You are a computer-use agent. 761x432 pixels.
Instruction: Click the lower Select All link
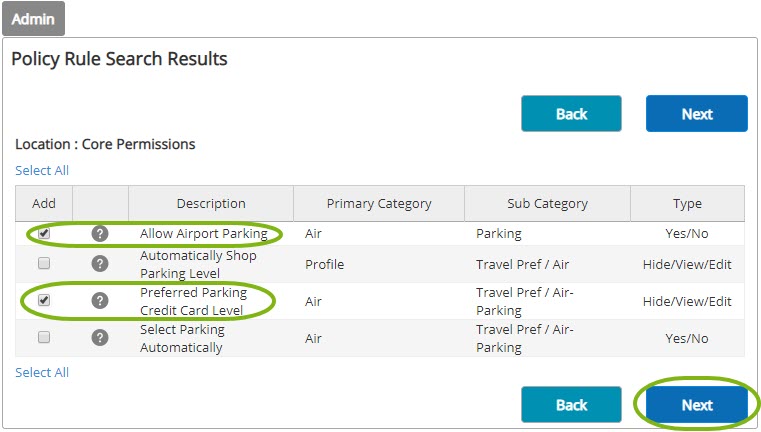point(42,372)
